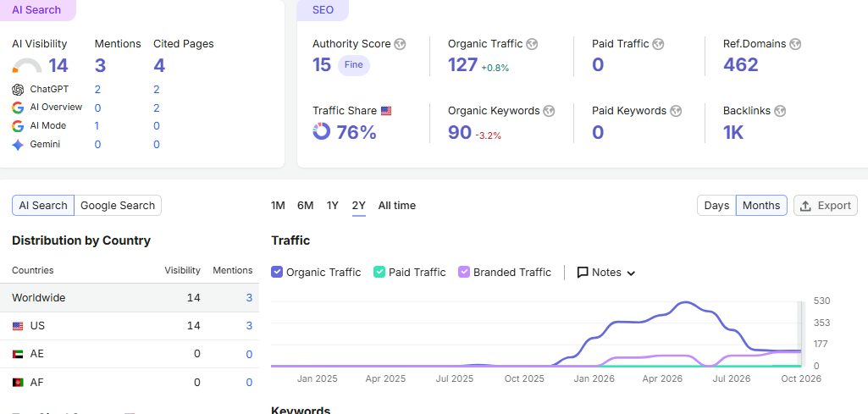
Task: Open the AI Search card tab label
Action: pyautogui.click(x=36, y=10)
